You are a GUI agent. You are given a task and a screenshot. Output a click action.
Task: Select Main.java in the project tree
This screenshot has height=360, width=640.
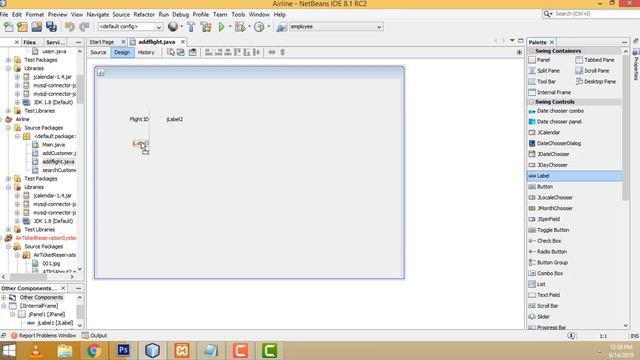point(53,145)
